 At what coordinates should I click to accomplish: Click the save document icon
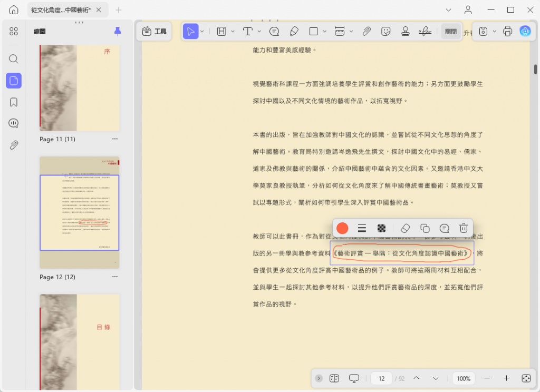click(483, 31)
